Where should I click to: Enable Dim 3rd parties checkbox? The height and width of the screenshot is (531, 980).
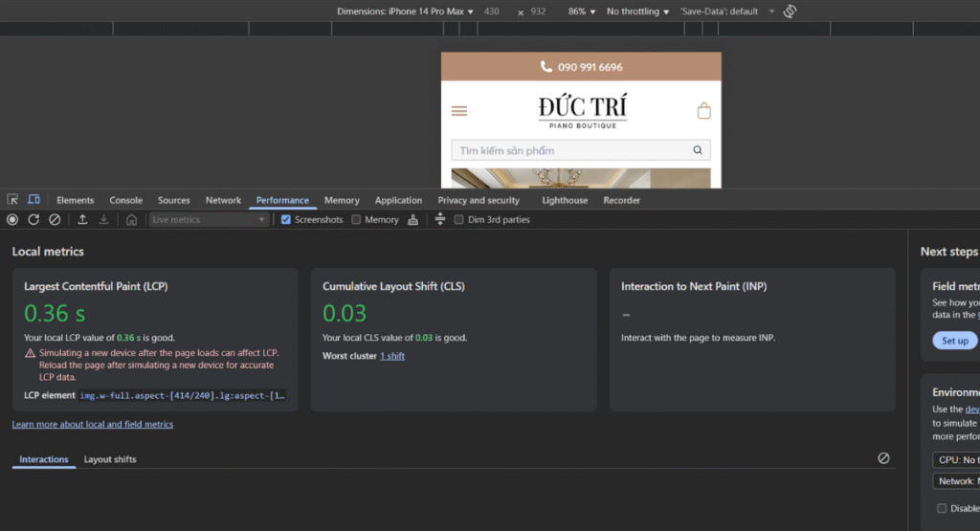[459, 220]
